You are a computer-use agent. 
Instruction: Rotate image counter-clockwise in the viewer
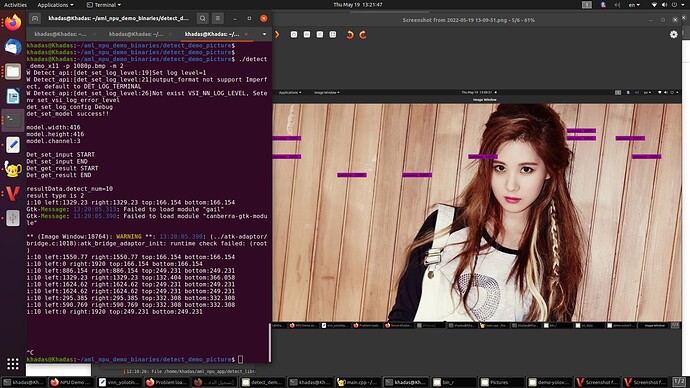tap(350, 35)
